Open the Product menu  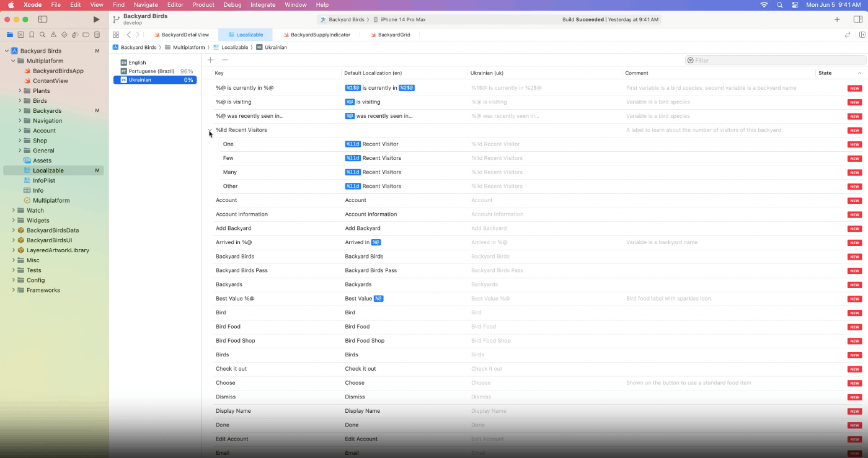point(203,4)
